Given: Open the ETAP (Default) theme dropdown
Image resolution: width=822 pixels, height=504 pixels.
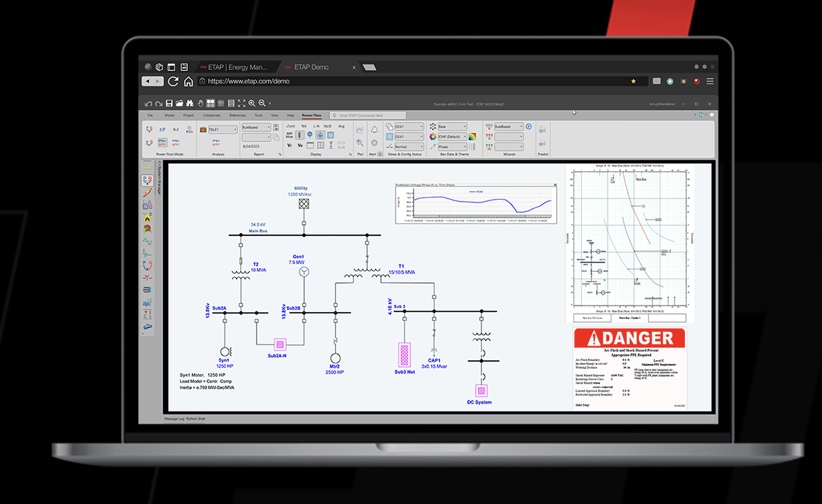Looking at the screenshot, I should (452, 137).
